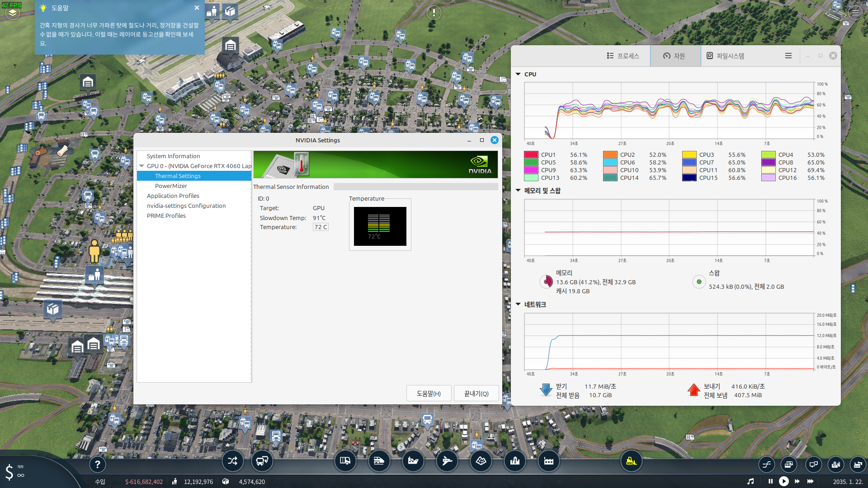Click the income value $-616,682,402

pyautogui.click(x=144, y=482)
